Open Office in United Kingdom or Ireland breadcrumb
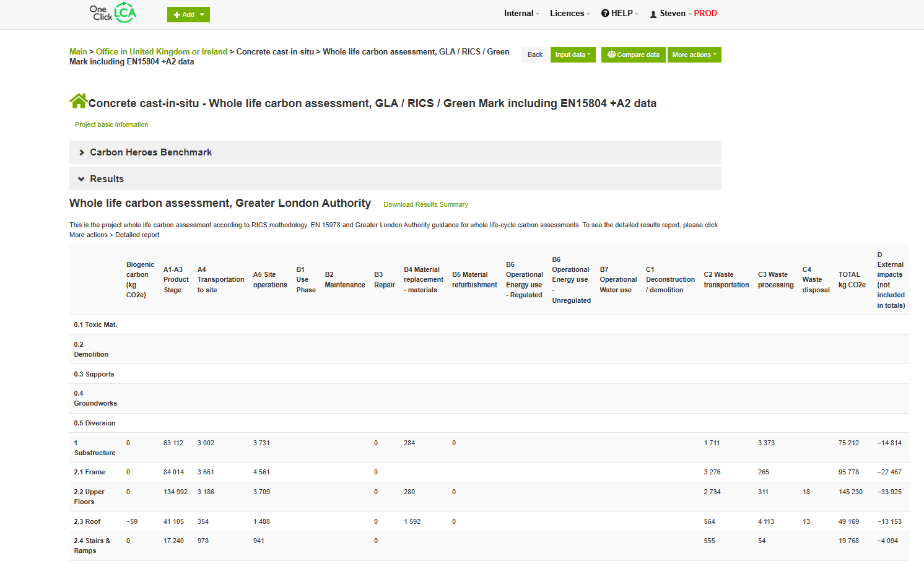 coord(161,52)
